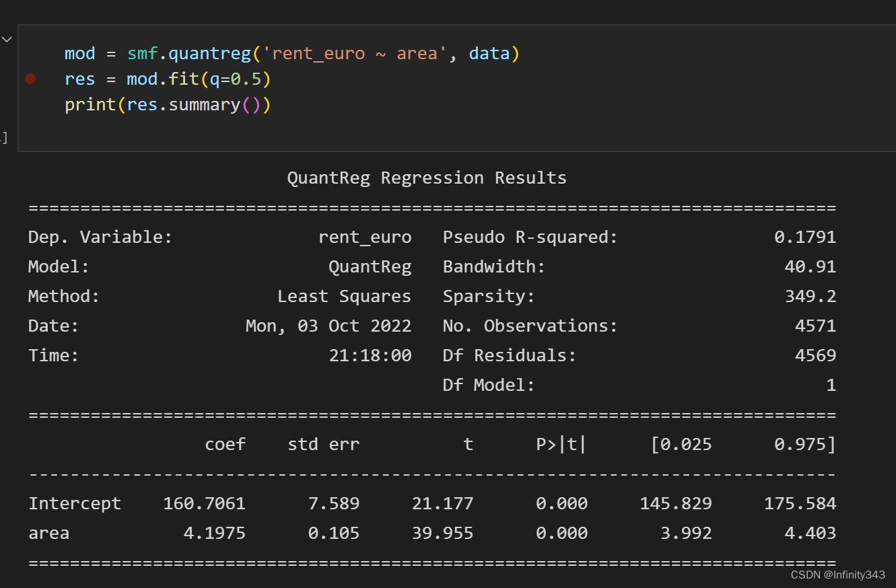Click the coef column header
The width and height of the screenshot is (896, 588).
click(x=225, y=444)
